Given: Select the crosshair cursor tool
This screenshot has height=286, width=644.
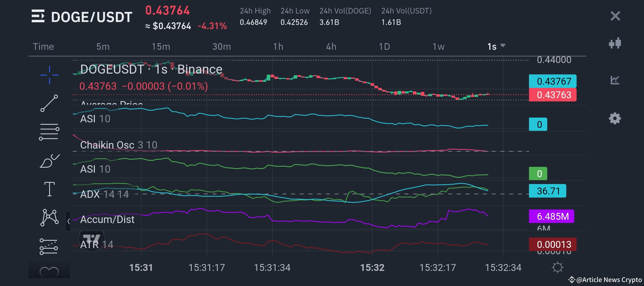Looking at the screenshot, I should click(x=49, y=75).
